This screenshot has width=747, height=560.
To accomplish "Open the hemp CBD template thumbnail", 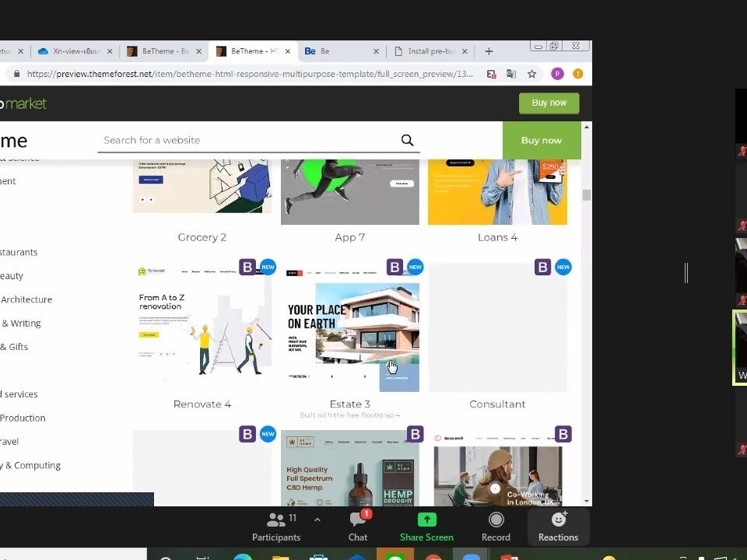I will pos(350,468).
